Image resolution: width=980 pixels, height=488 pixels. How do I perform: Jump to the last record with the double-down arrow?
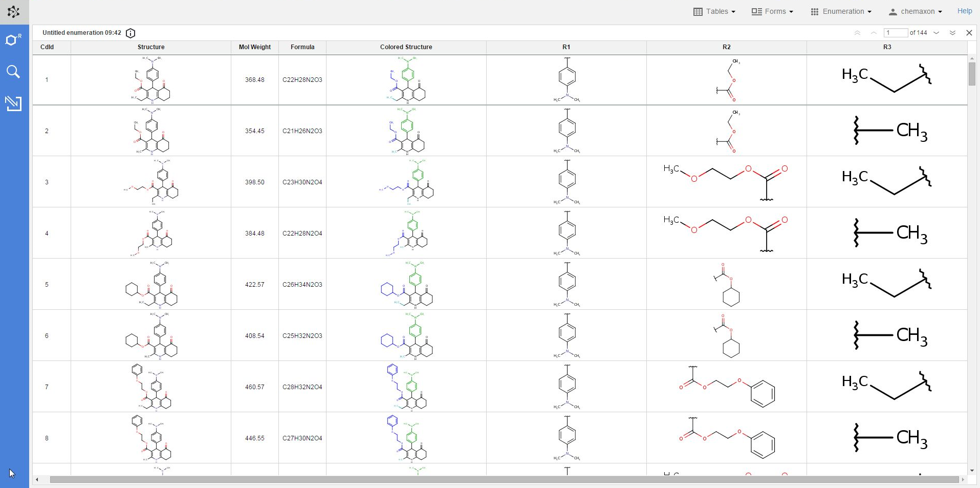952,33
